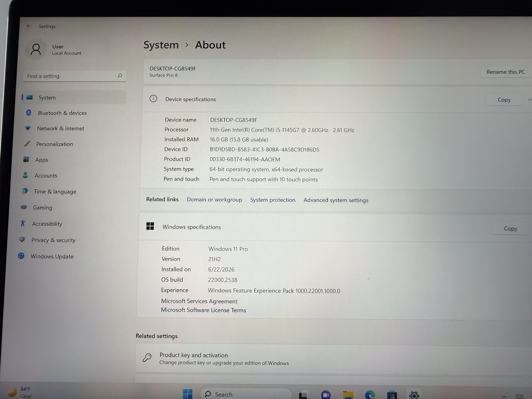The height and width of the screenshot is (399, 532).
Task: Click the Time & language globe icon
Action: (25, 191)
